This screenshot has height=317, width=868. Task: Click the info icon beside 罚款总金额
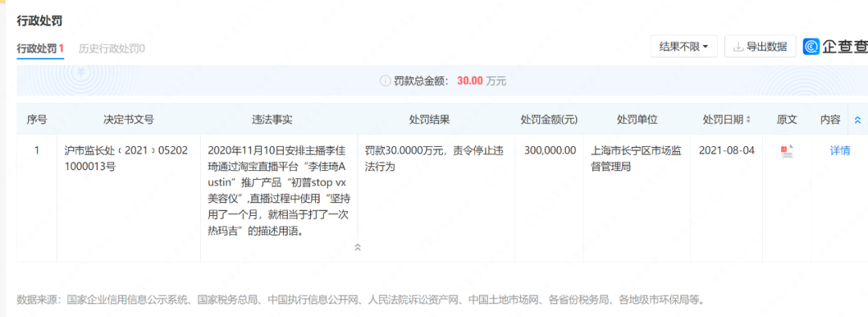385,81
